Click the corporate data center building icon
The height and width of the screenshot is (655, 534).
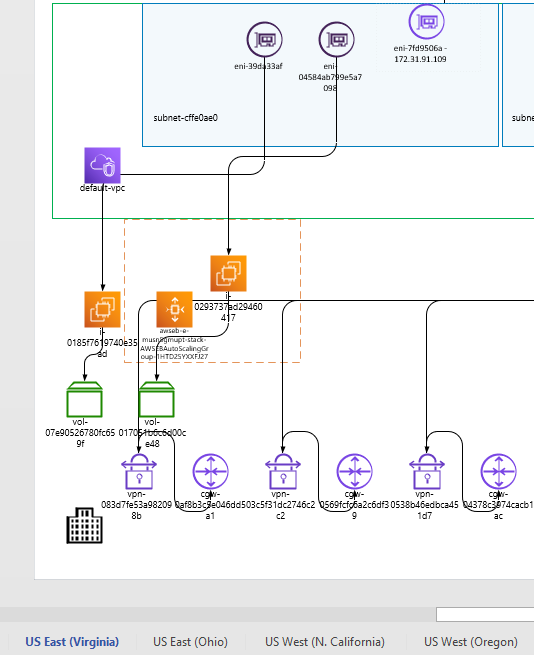[x=84, y=526]
